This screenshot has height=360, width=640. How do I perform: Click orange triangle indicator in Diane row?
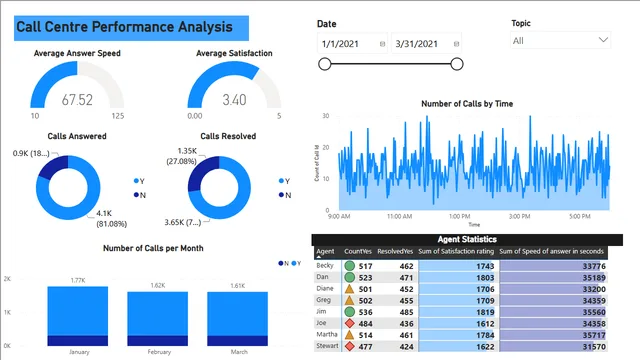pos(349,289)
